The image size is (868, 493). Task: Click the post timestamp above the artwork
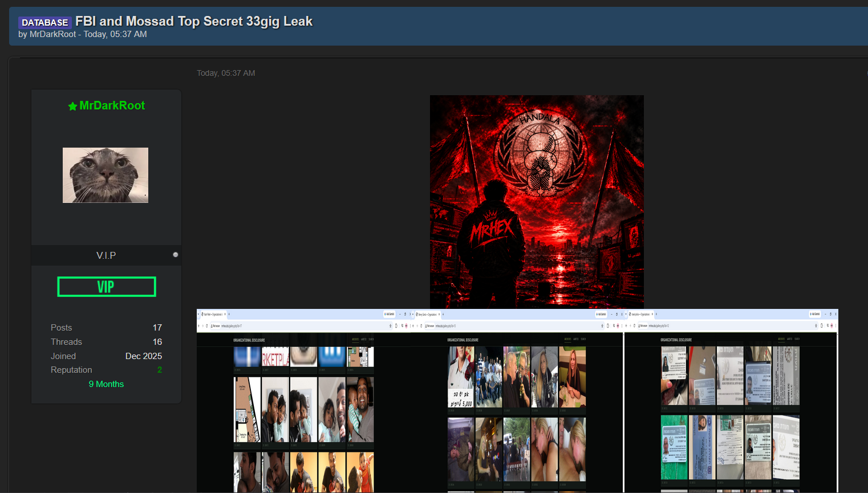pos(226,73)
